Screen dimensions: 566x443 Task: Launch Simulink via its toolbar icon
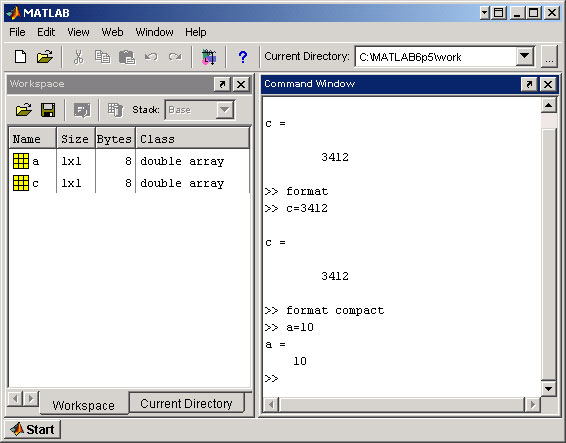[x=209, y=57]
